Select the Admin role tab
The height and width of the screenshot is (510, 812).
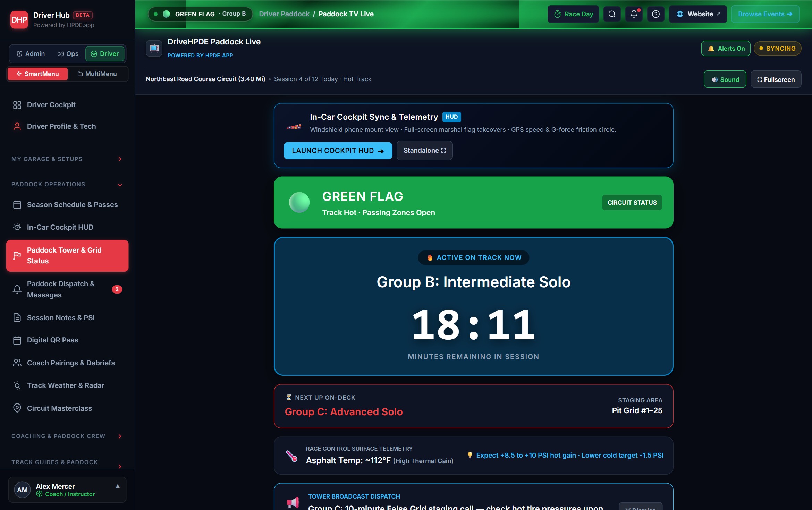(x=31, y=54)
